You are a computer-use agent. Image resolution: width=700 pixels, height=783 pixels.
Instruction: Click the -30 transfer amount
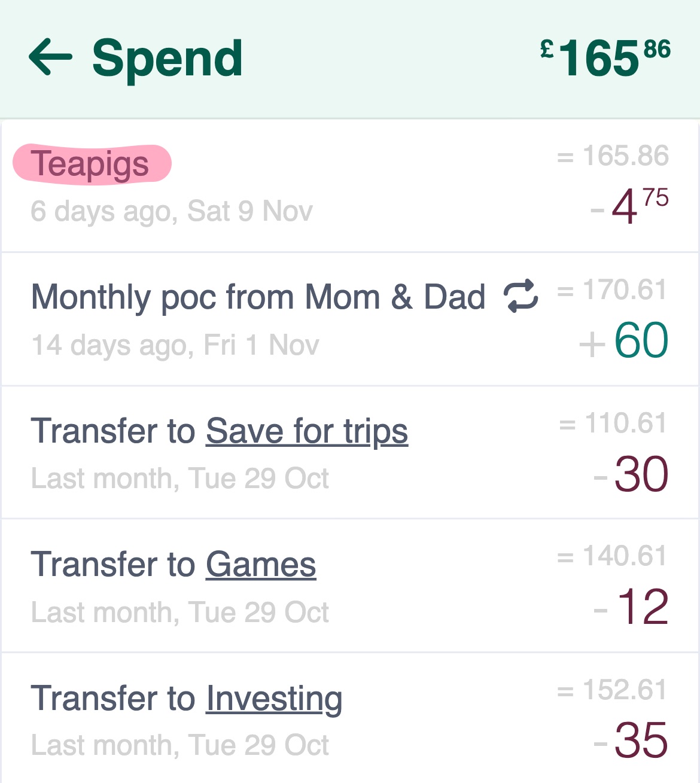point(631,474)
